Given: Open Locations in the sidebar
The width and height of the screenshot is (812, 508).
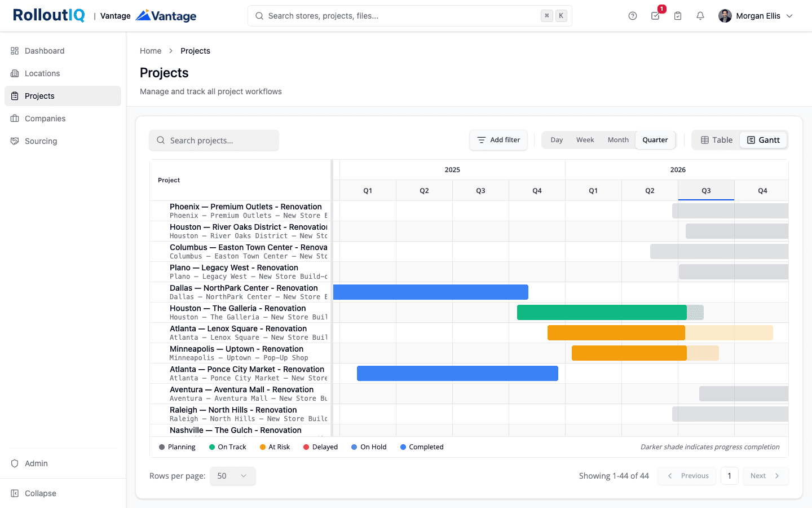Looking at the screenshot, I should tap(63, 73).
